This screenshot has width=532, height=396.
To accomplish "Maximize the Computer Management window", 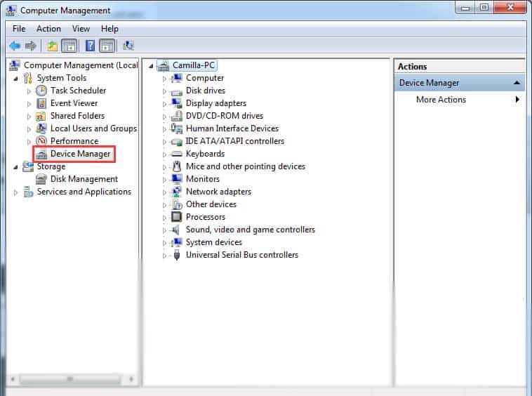I will tap(484, 7).
